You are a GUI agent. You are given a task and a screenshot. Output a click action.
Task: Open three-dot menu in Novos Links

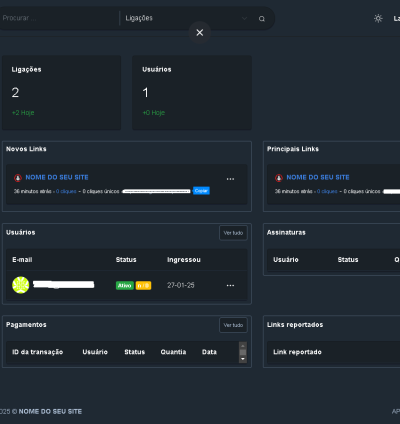coord(230,179)
